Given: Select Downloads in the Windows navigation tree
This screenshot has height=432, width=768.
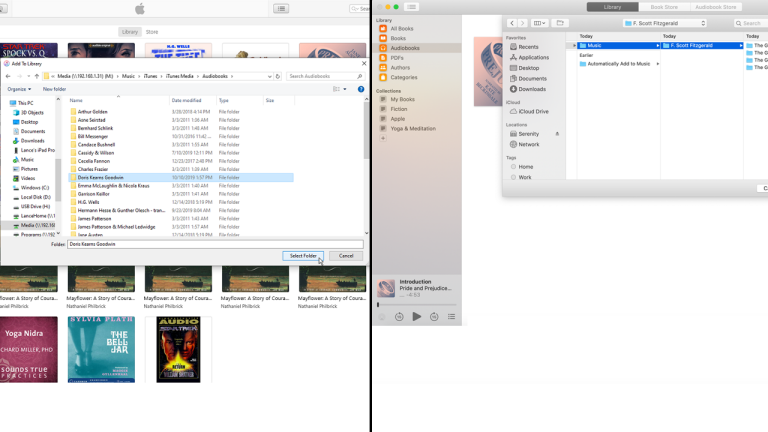Looking at the screenshot, I should click(x=32, y=141).
